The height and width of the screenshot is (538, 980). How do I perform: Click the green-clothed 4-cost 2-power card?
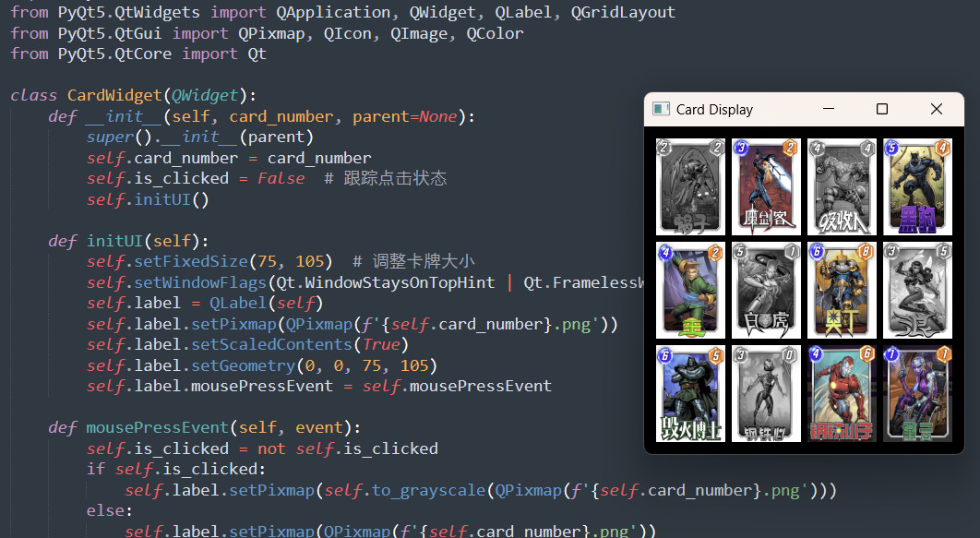[x=690, y=291]
